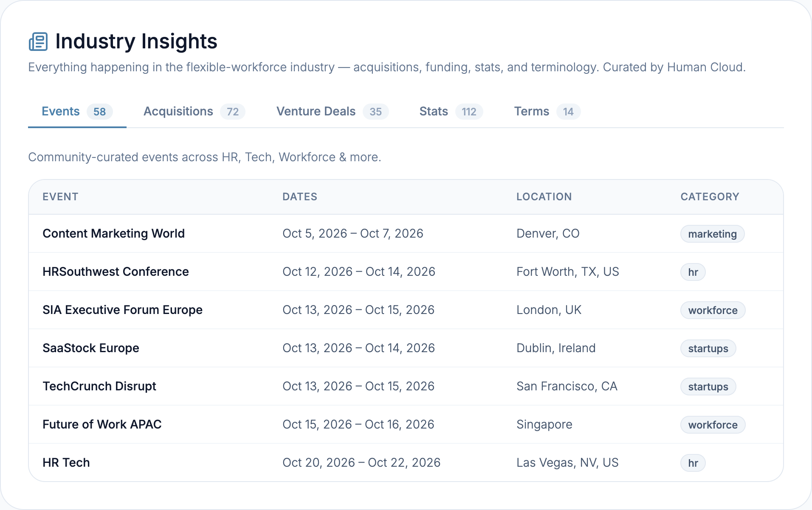This screenshot has width=812, height=510.
Task: Open HRSouthwest Conference event
Action: (116, 272)
